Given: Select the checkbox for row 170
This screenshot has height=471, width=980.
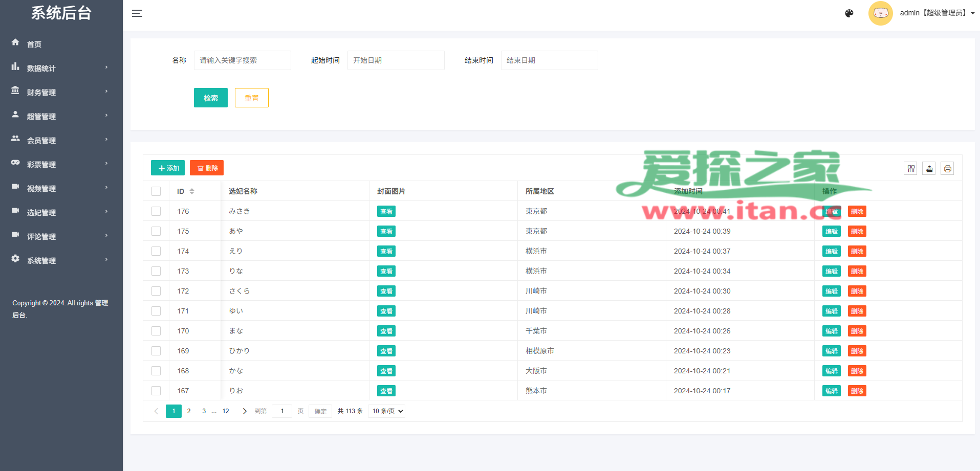Looking at the screenshot, I should [156, 331].
